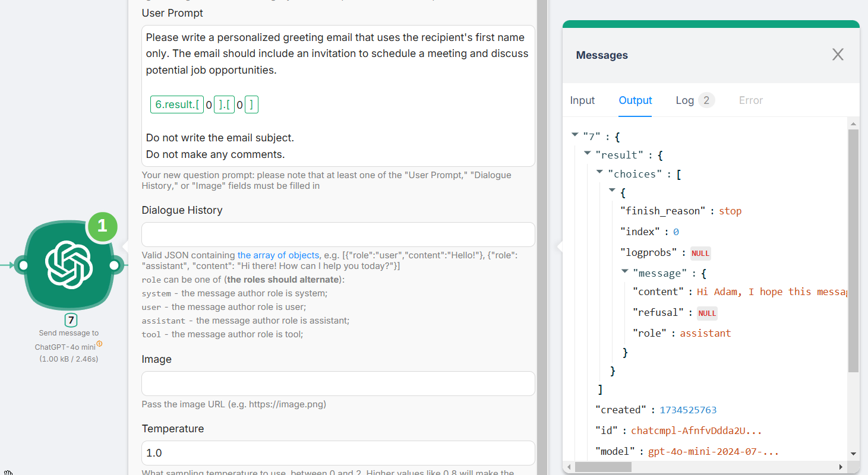Focus the Image URL input field
The image size is (868, 475).
337,384
